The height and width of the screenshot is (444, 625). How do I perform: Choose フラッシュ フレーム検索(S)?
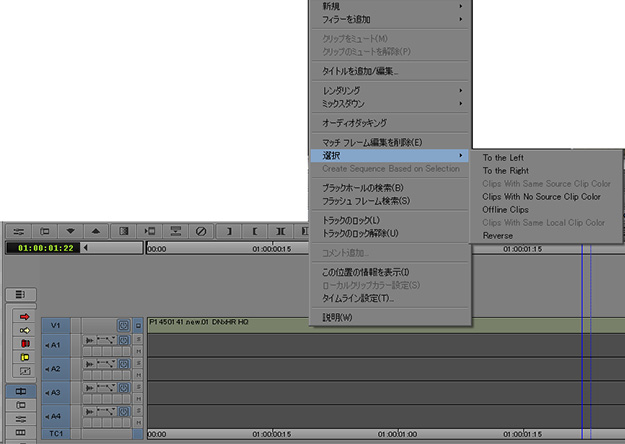[390, 201]
